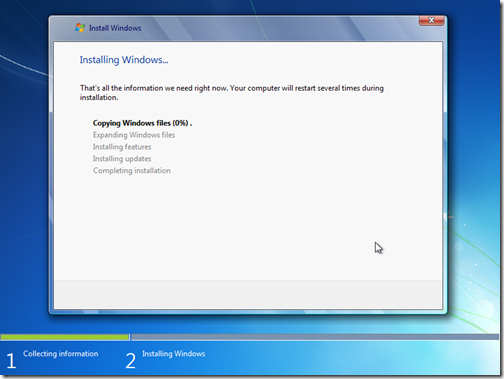Screen dimensions: 504x379
Task: Click the Windows flag logo icon
Action: coord(80,28)
